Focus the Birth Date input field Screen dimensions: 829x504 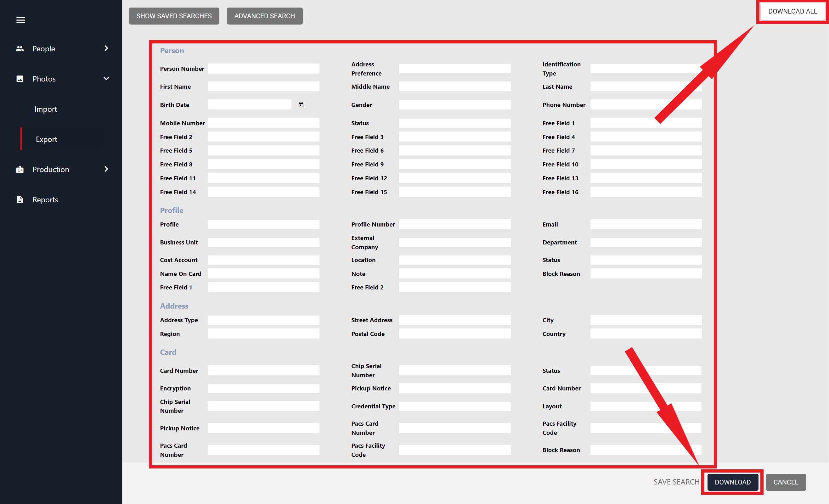249,104
